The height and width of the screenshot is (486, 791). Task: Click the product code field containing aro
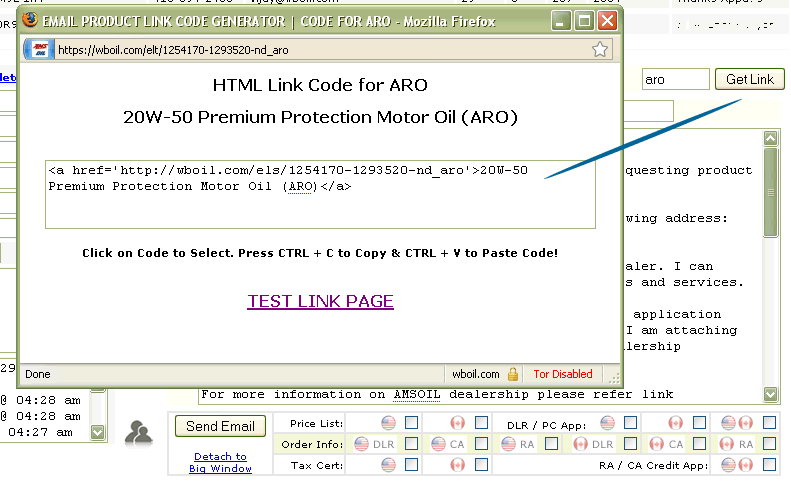(x=675, y=79)
